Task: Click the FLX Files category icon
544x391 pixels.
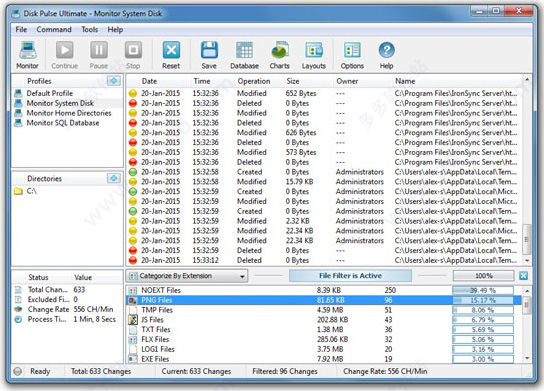Action: (x=133, y=340)
